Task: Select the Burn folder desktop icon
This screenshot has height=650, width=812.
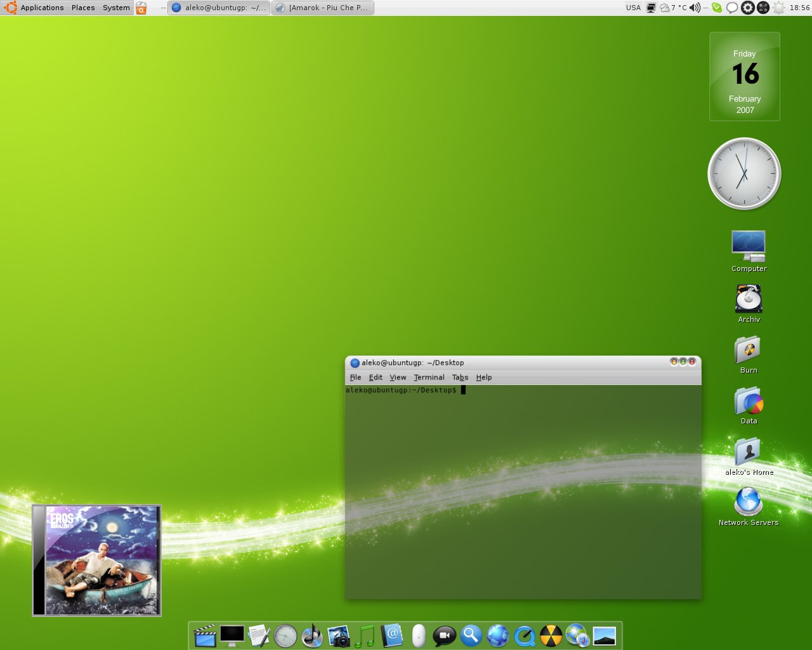Action: click(749, 354)
